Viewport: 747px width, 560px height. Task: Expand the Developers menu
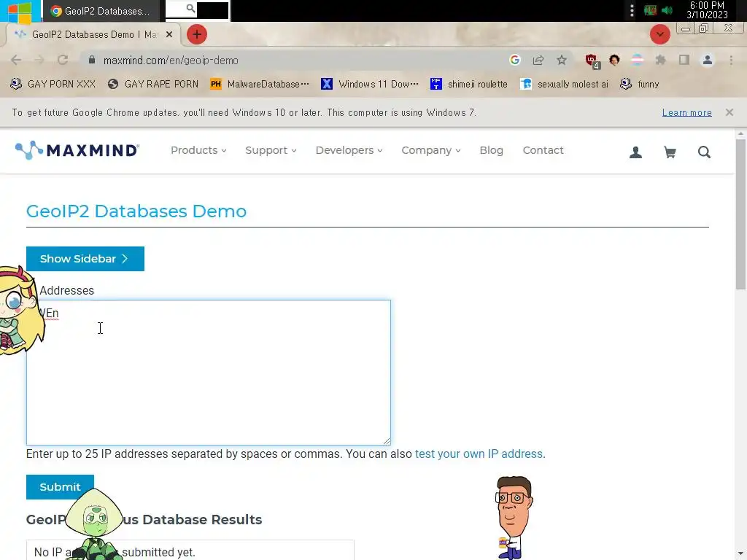(349, 150)
